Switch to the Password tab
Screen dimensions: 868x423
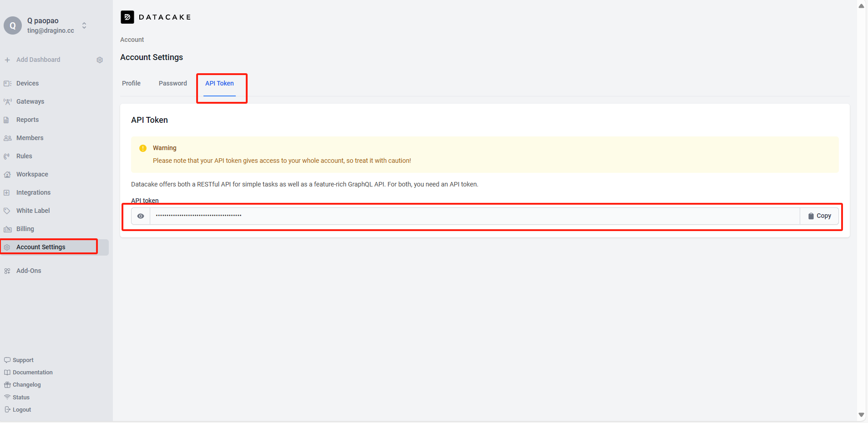point(173,83)
